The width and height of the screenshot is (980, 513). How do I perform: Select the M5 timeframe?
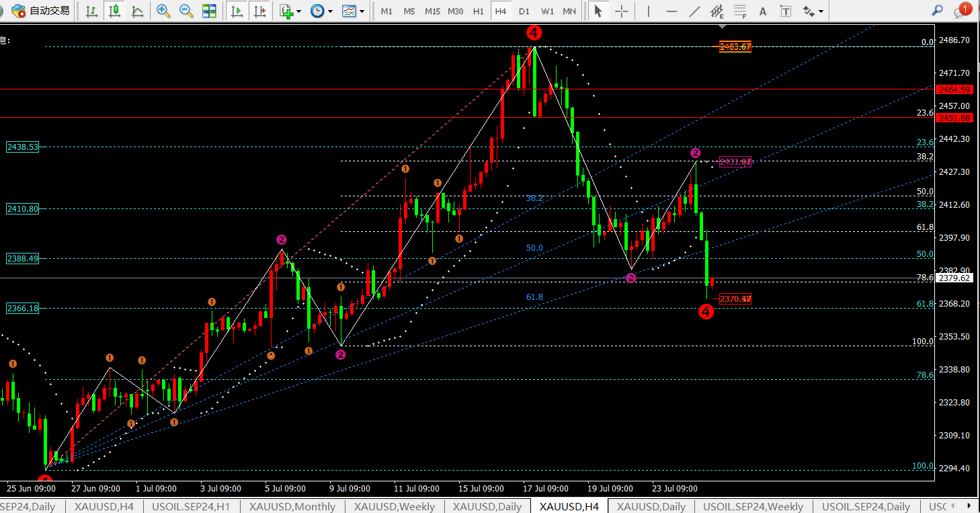[409, 11]
